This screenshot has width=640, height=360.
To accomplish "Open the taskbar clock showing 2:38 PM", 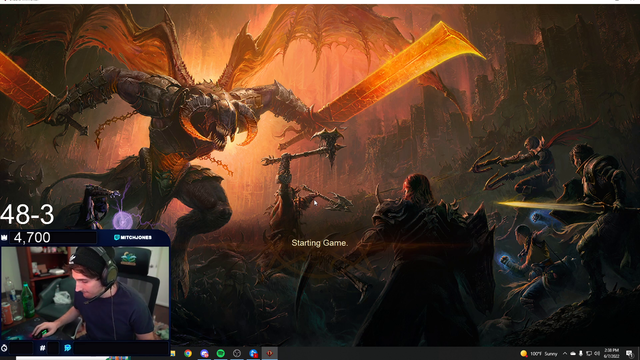I will point(611,353).
